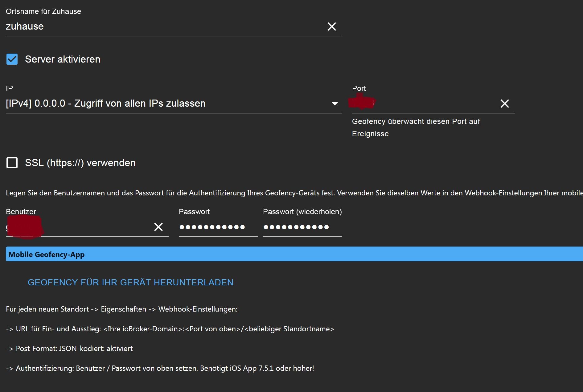This screenshot has height=392, width=583.
Task: Click SSL (https://) verwenden label text
Action: point(80,163)
